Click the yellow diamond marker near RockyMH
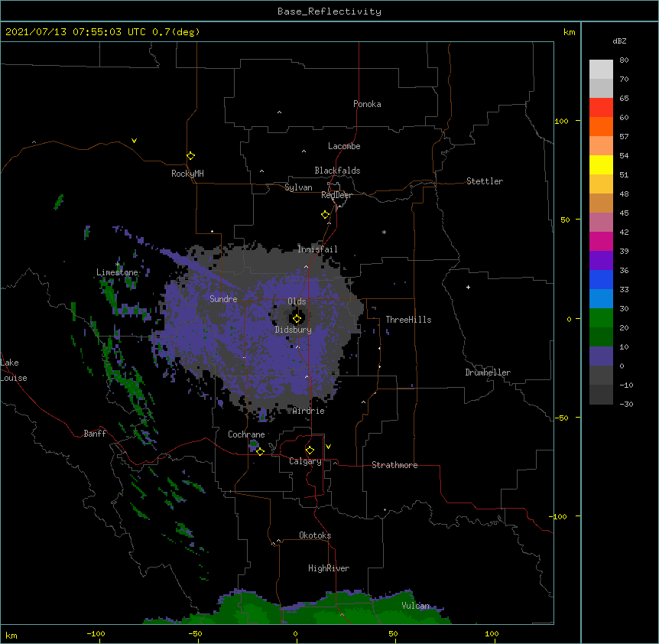The image size is (659, 644). [190, 156]
